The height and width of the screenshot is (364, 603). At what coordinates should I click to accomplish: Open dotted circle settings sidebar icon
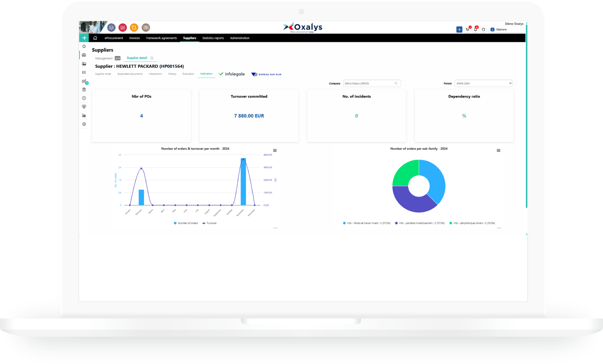[84, 124]
